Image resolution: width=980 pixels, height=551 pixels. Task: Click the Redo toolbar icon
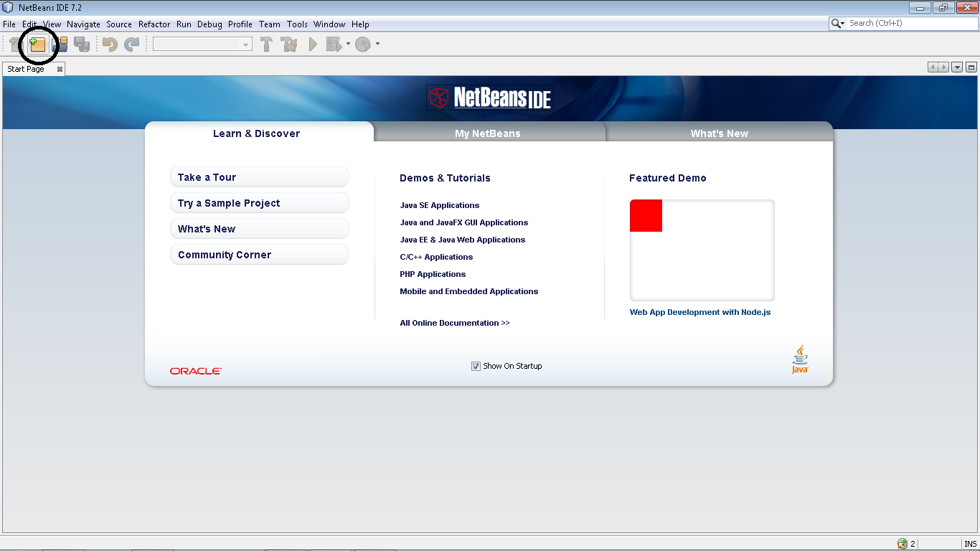(131, 44)
